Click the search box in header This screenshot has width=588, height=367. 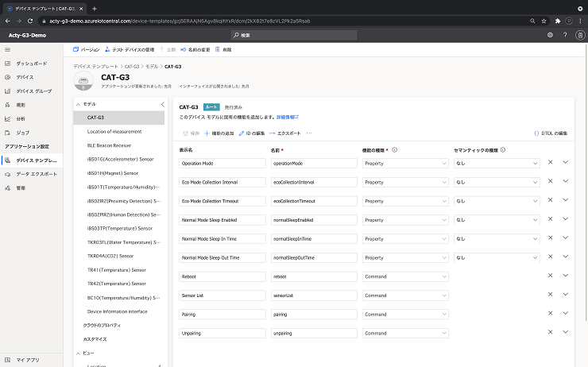[294, 35]
